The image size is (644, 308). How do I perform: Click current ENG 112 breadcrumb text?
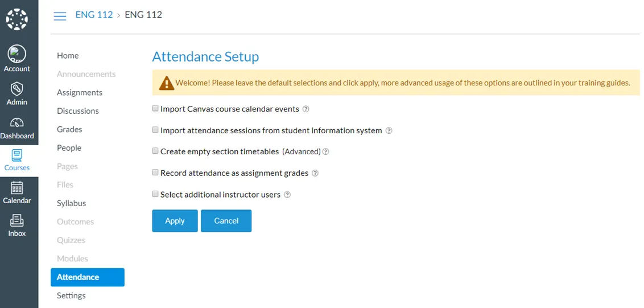(143, 15)
